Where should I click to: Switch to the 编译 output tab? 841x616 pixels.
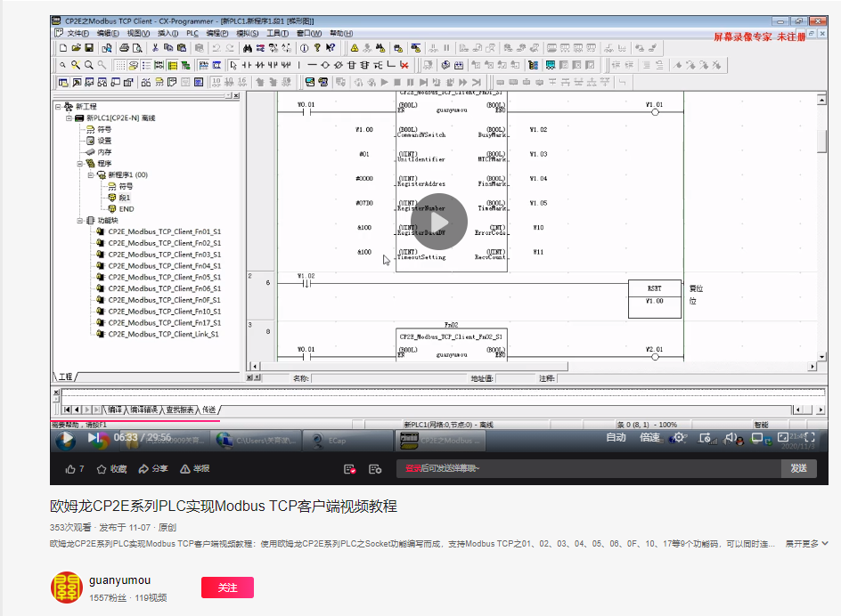coord(115,409)
